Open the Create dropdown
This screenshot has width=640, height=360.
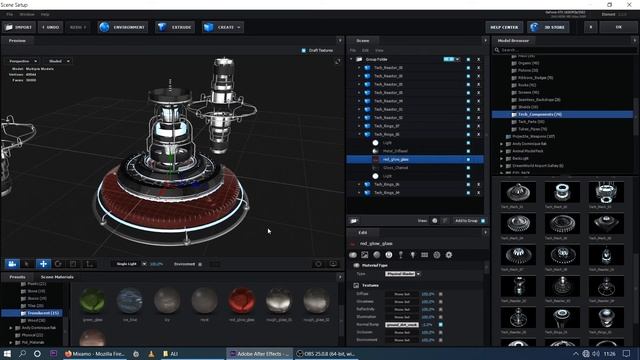[x=222, y=27]
